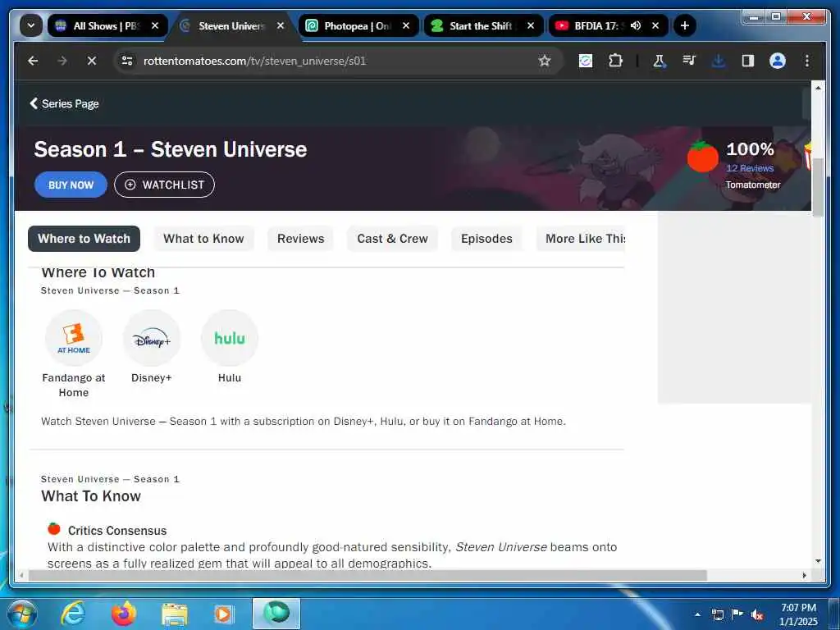Viewport: 840px width, 630px height.
Task: Jump to the Reviews section
Action: point(300,239)
